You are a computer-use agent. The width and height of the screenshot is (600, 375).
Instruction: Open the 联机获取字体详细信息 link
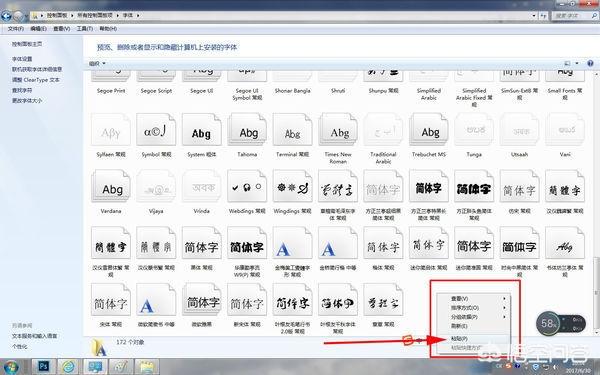(x=37, y=69)
